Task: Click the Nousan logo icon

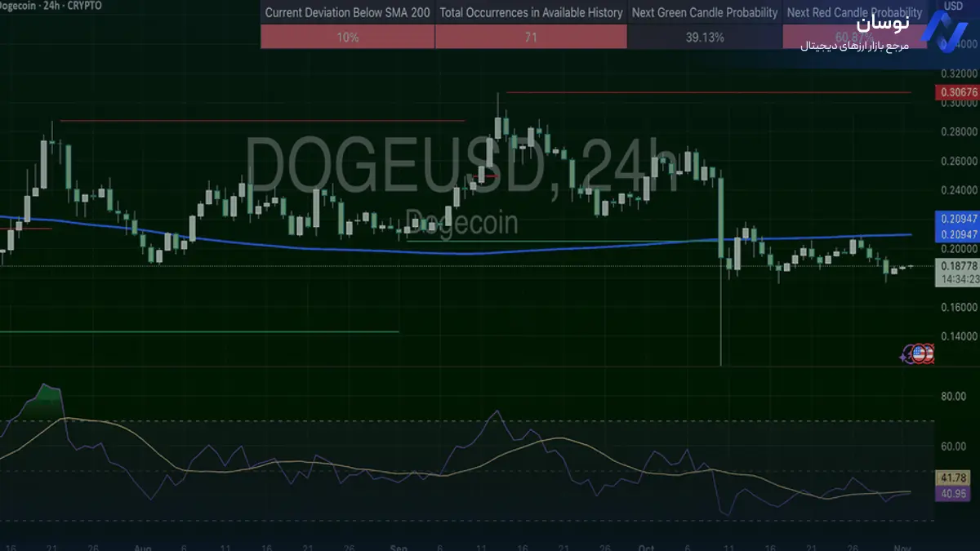Action: click(x=943, y=33)
